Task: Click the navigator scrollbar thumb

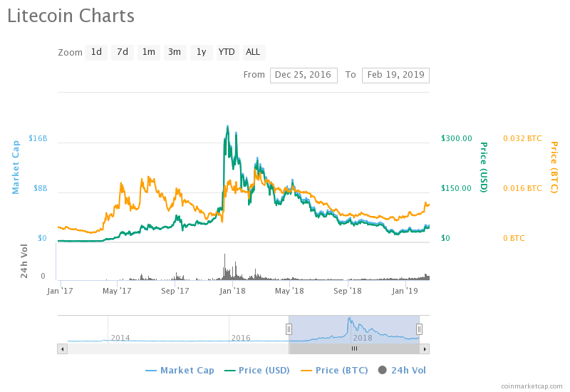Action: pyautogui.click(x=354, y=349)
